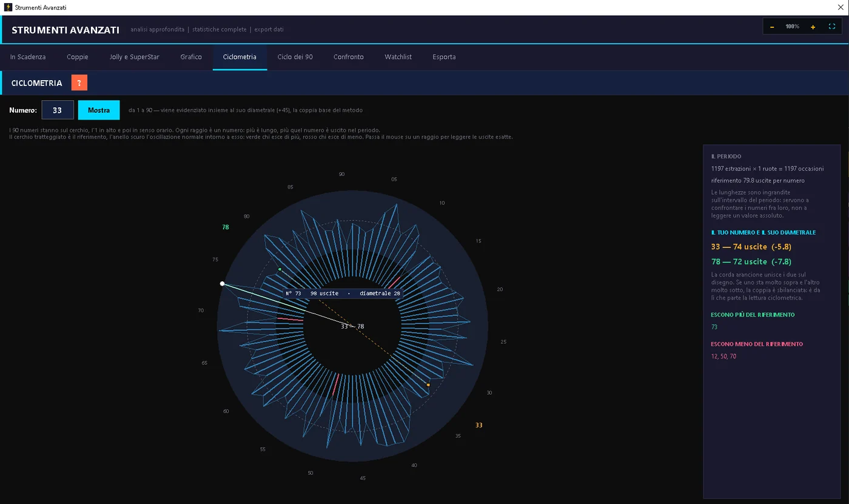
Task: Click the '33 — 78' center label
Action: [352, 326]
